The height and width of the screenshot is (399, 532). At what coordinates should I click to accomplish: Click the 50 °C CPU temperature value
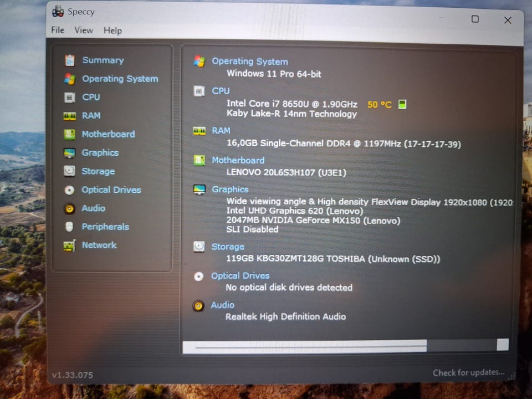pos(379,105)
